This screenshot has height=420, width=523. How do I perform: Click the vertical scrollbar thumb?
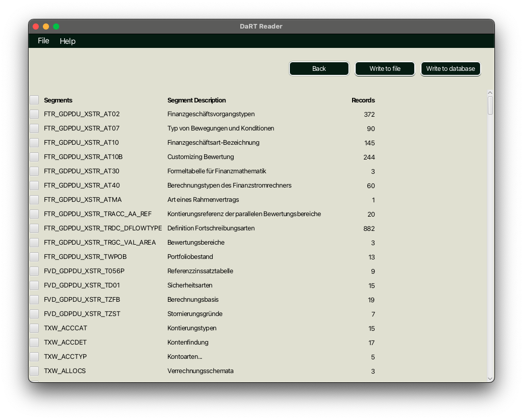tap(490, 106)
